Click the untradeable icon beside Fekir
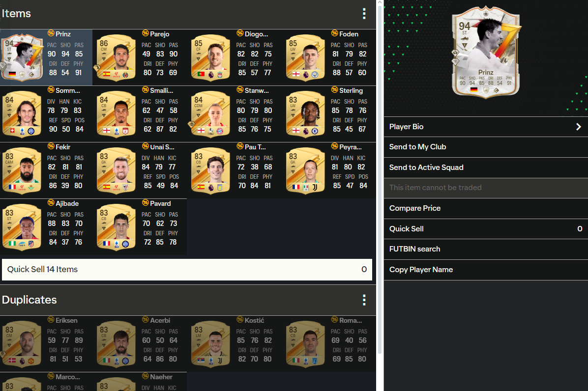 (x=51, y=146)
